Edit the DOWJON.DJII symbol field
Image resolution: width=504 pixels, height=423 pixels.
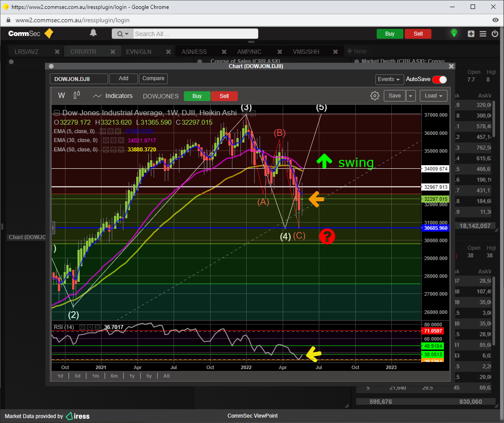point(79,79)
